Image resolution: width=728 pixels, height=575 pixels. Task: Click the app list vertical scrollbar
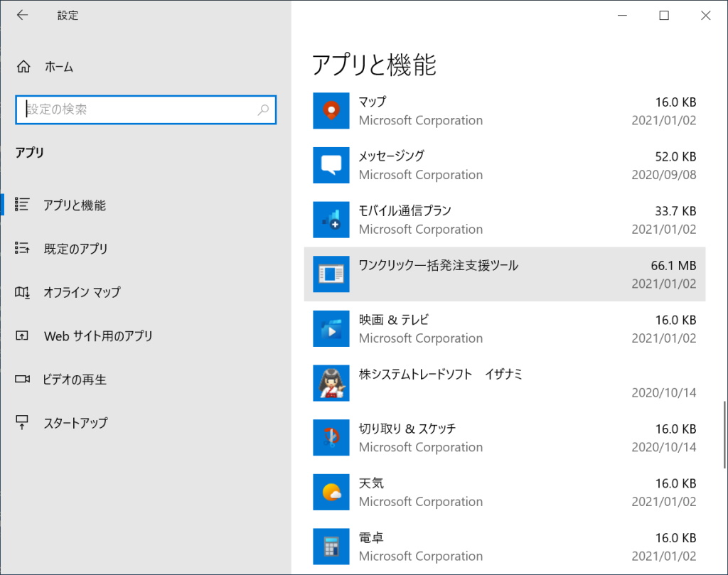(724, 435)
